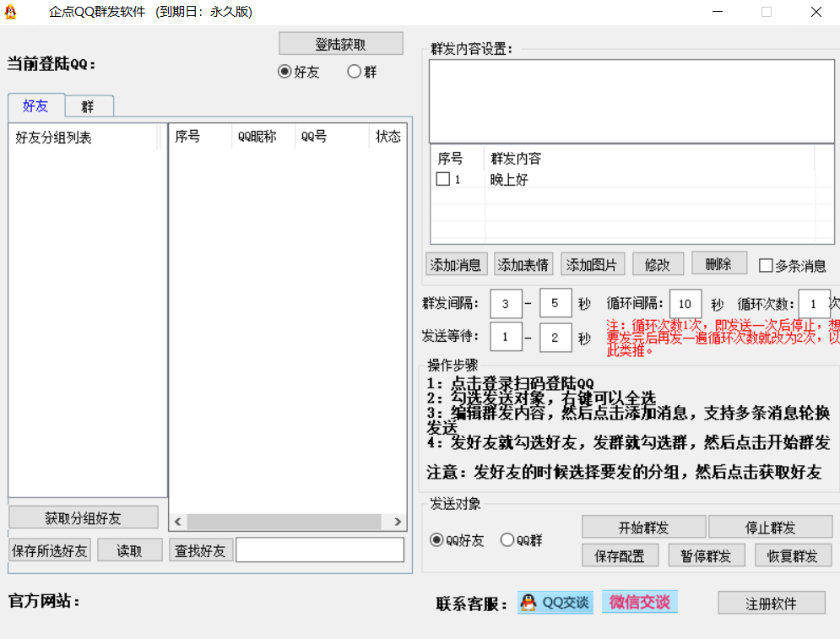Tick the checkbox for message row 1
This screenshot has width=840, height=639.
point(443,179)
